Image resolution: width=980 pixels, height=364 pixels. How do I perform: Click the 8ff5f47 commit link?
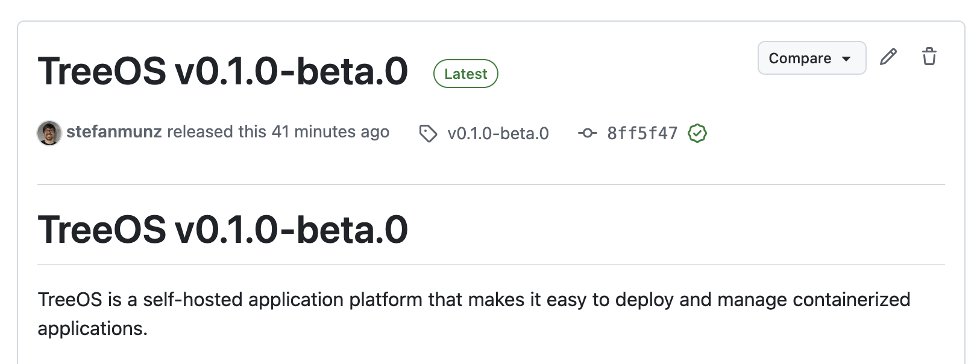click(x=641, y=133)
